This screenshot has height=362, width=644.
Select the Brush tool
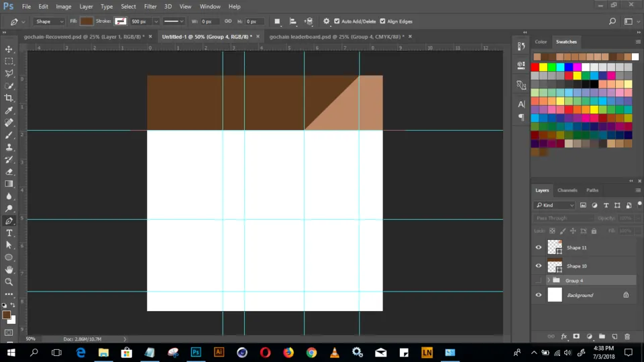coord(9,135)
